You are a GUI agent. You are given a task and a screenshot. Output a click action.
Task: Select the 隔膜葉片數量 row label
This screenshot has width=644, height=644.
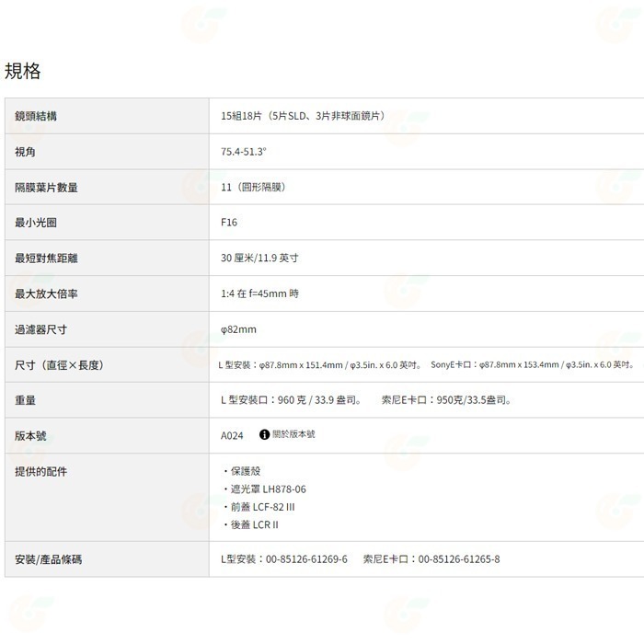tap(46, 188)
